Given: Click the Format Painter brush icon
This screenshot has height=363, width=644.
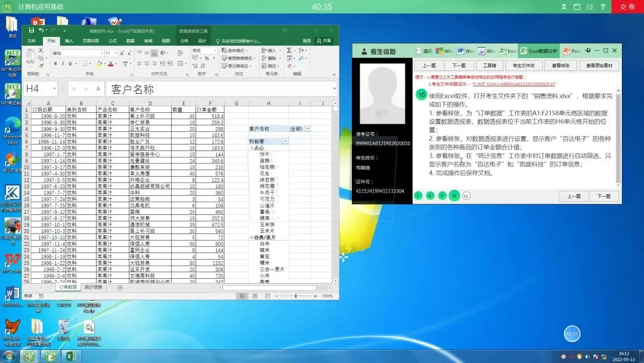Looking at the screenshot, I should [x=41, y=65].
